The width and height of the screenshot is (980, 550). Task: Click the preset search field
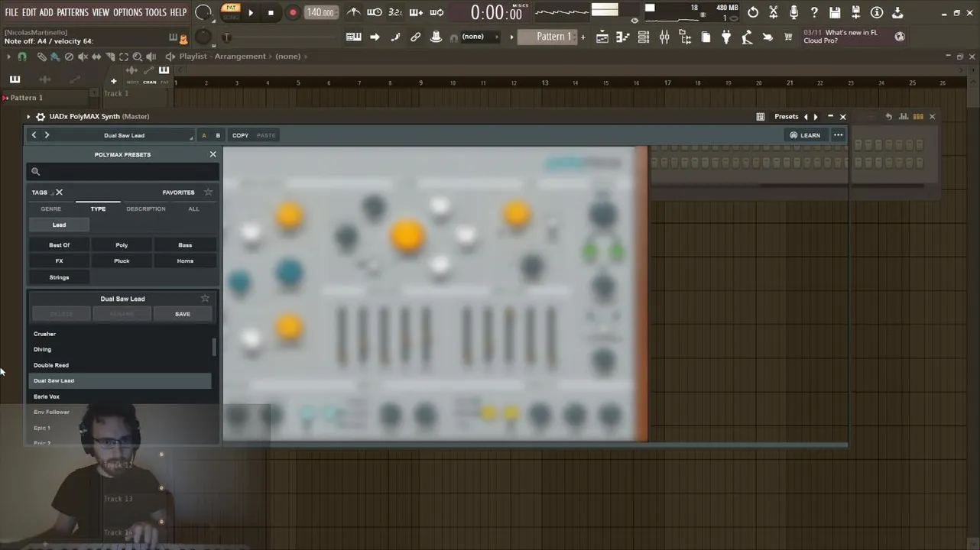click(122, 172)
